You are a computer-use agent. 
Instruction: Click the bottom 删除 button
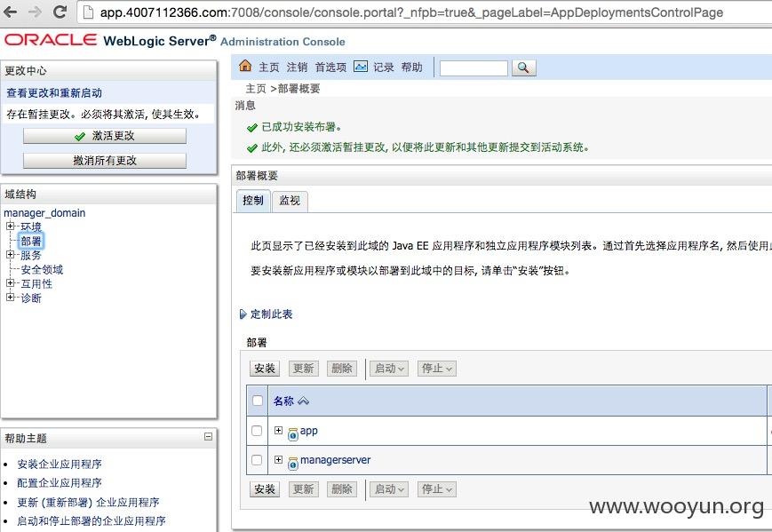tap(342, 489)
